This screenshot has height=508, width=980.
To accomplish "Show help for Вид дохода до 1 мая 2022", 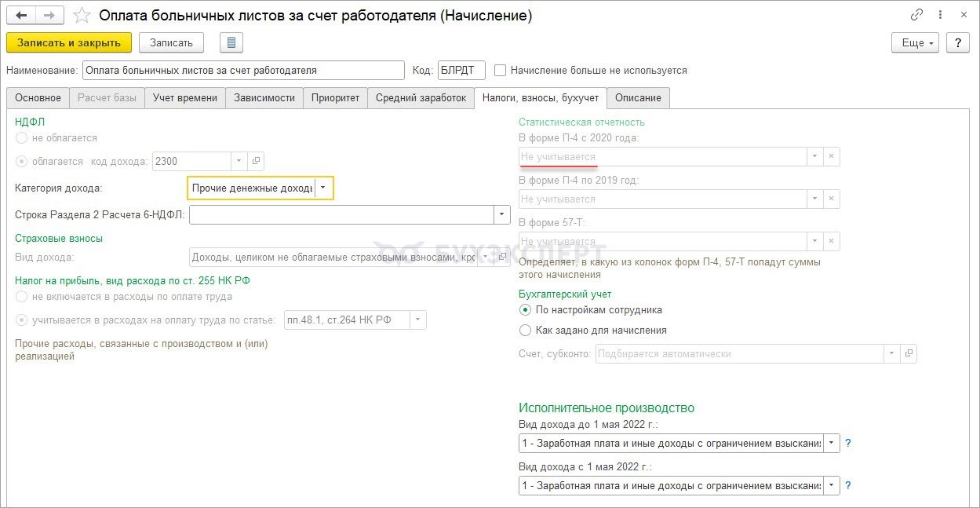I will [848, 444].
